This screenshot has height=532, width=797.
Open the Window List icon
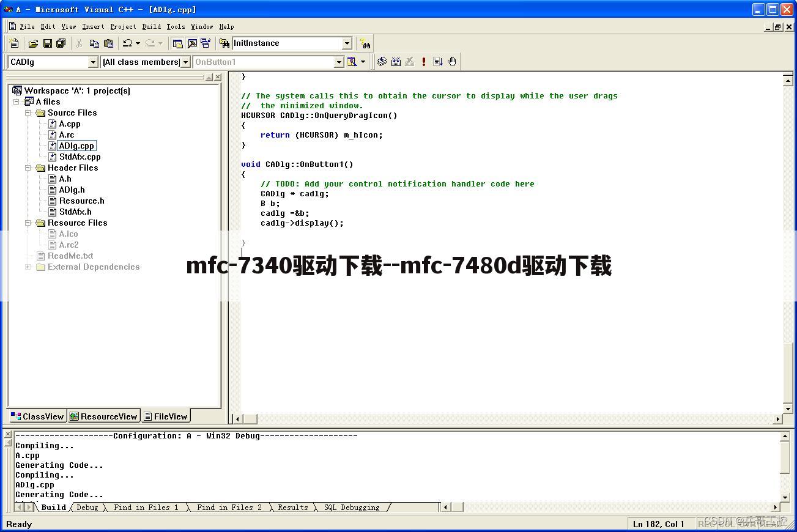(x=206, y=43)
